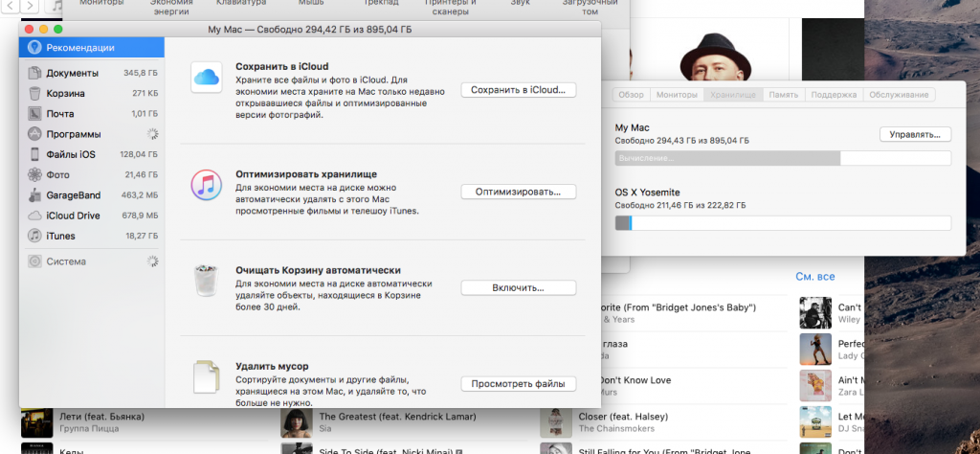
Task: Open GarageBand storage entry
Action: pos(91,195)
